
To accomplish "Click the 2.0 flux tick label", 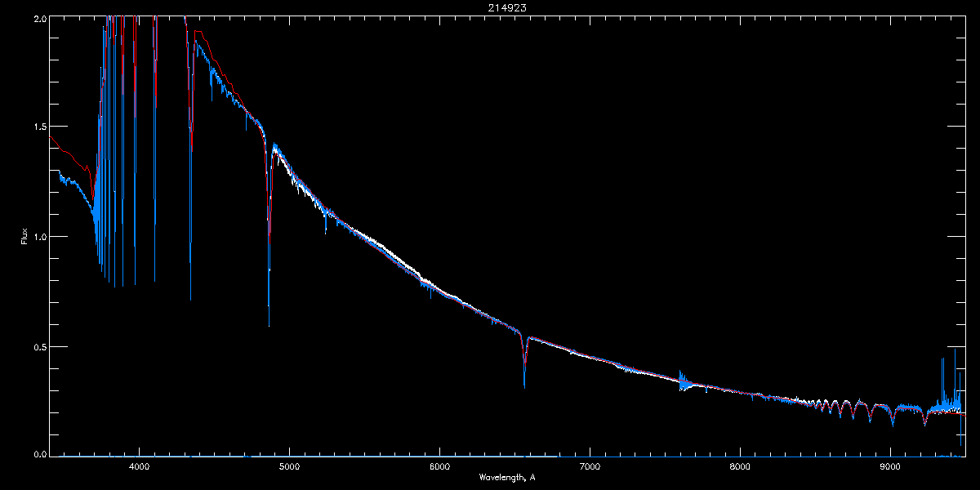I will (39, 18).
